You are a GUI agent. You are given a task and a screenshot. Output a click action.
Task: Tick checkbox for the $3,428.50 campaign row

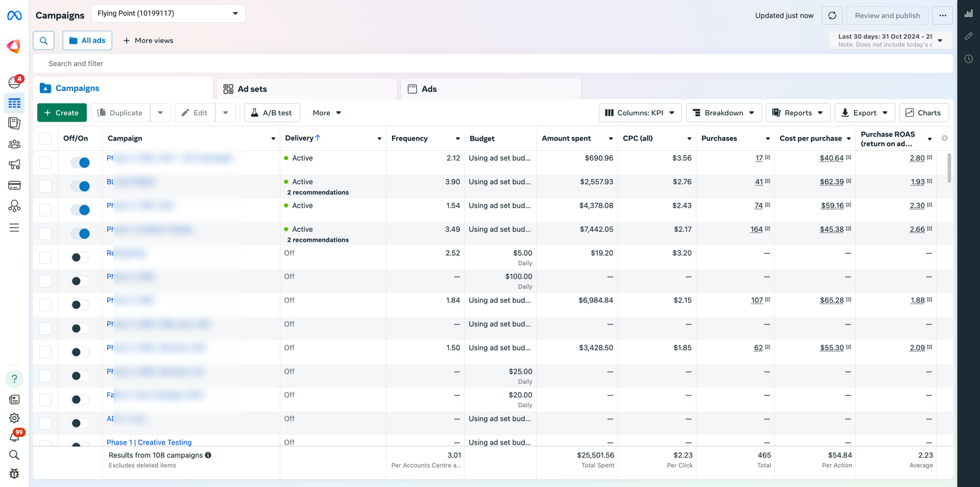[x=45, y=352]
